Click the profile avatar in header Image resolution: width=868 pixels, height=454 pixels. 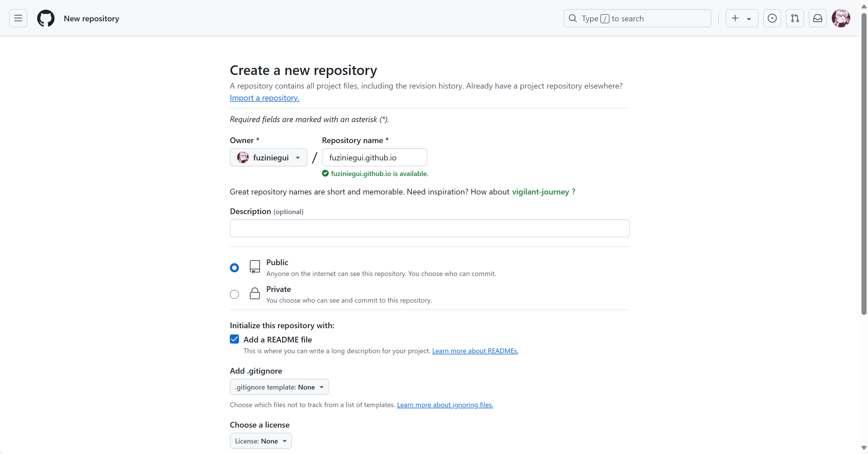click(x=841, y=18)
